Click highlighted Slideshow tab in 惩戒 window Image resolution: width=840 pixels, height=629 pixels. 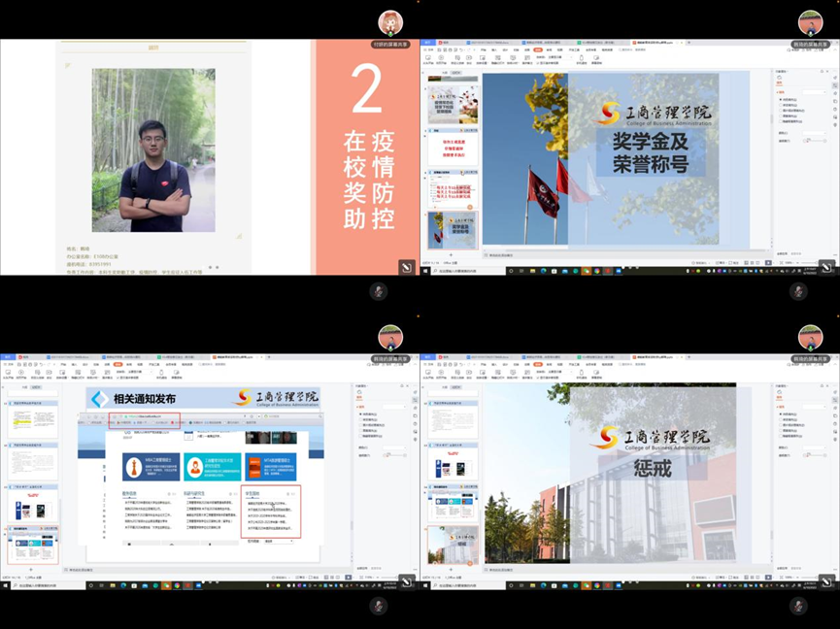point(538,365)
